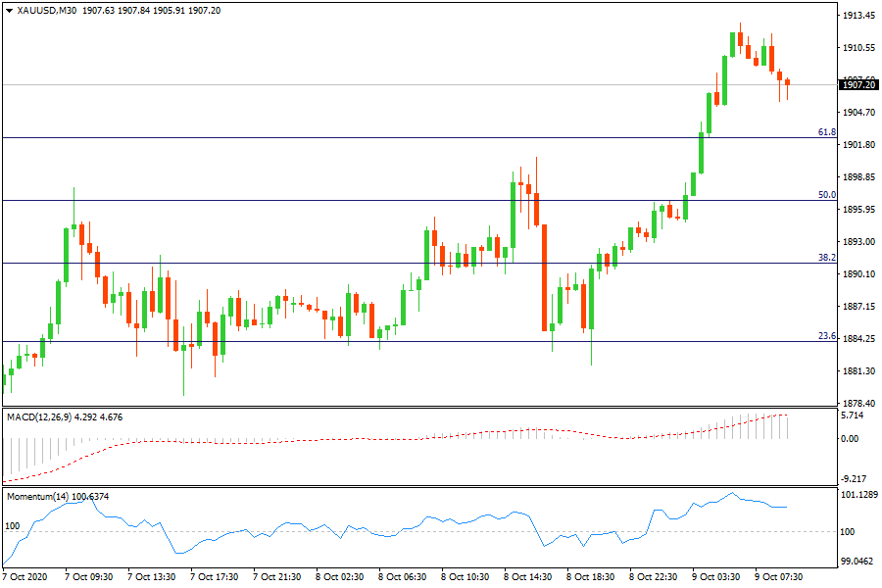Click the 5.714 MACD scale value
This screenshot has height=588, width=882.
855,416
